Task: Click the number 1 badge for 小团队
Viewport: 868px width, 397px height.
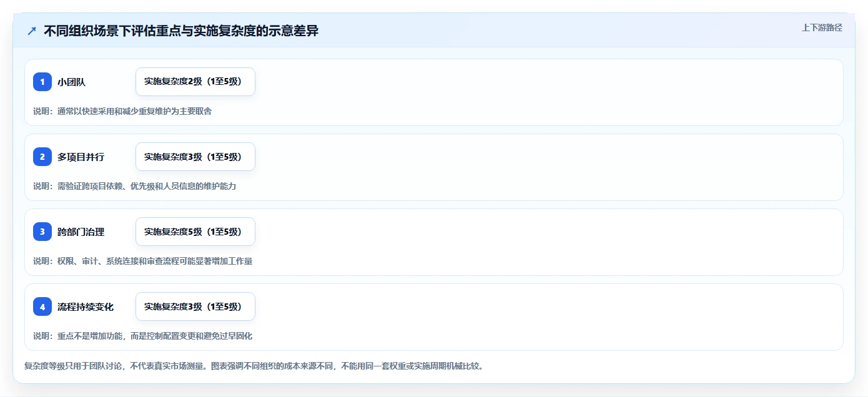Action: click(42, 82)
